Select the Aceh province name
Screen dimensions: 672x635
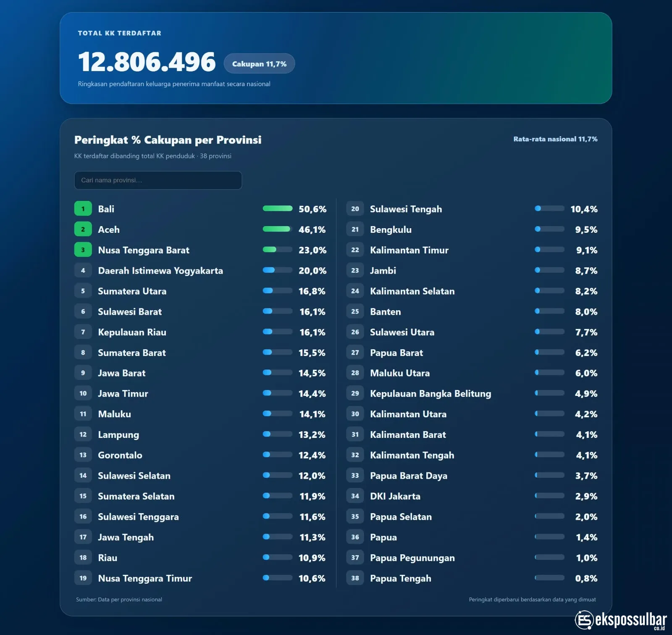109,229
